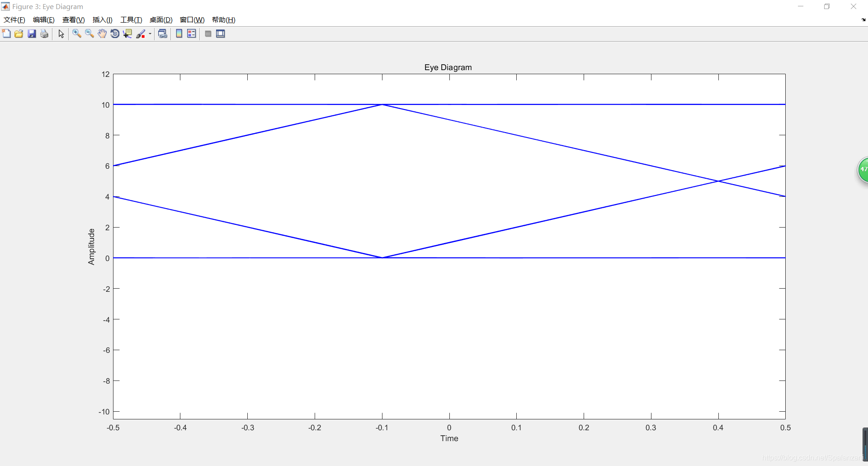Image resolution: width=868 pixels, height=466 pixels.
Task: Activate the Zoom Out magnifier tool
Action: point(90,34)
